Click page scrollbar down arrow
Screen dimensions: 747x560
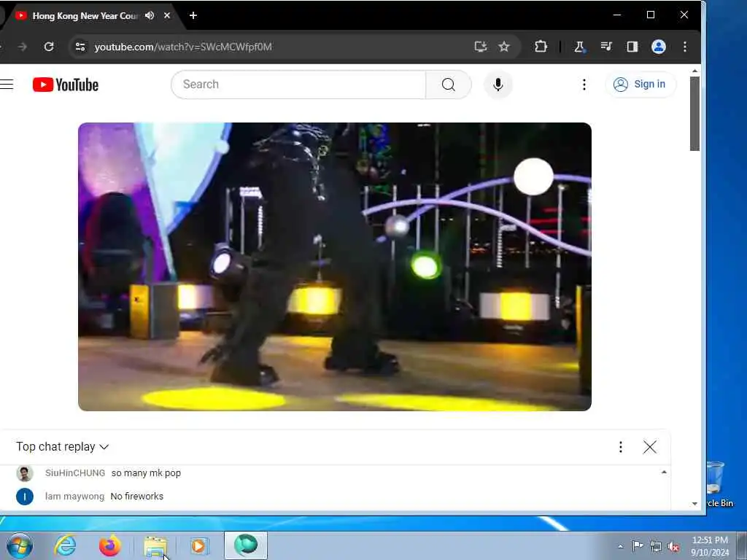[694, 503]
